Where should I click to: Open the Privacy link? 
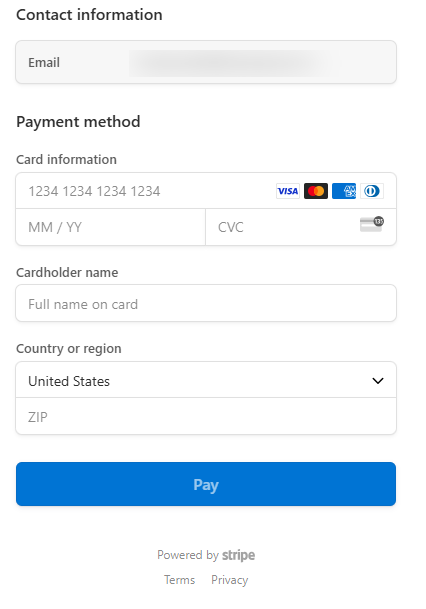coord(230,580)
